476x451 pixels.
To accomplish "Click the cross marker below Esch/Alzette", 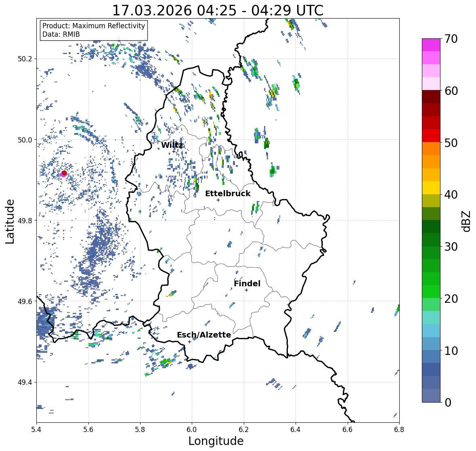I will tap(189, 342).
